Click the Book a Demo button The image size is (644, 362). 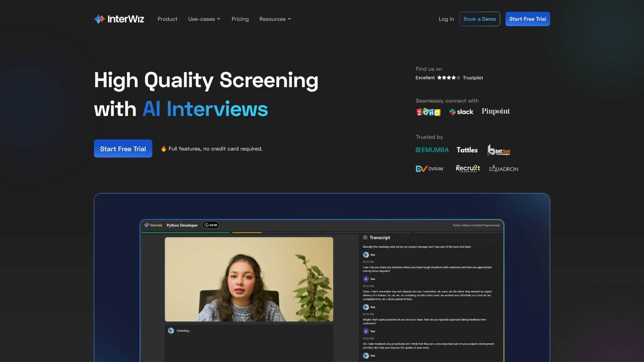coord(479,19)
